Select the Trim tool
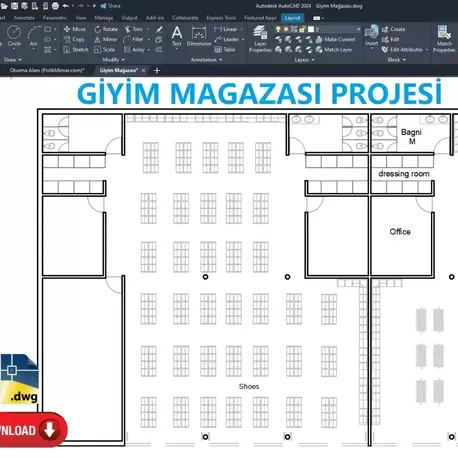This screenshot has height=458, width=458. pos(134,29)
